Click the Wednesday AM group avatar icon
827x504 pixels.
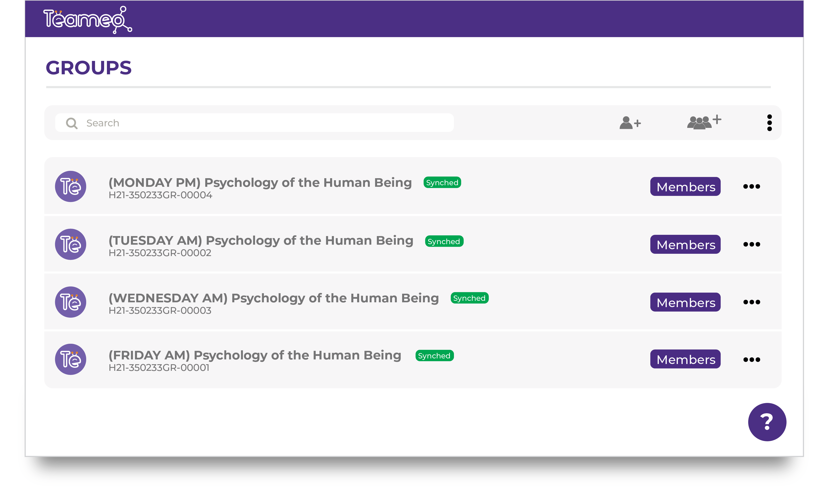click(x=71, y=302)
